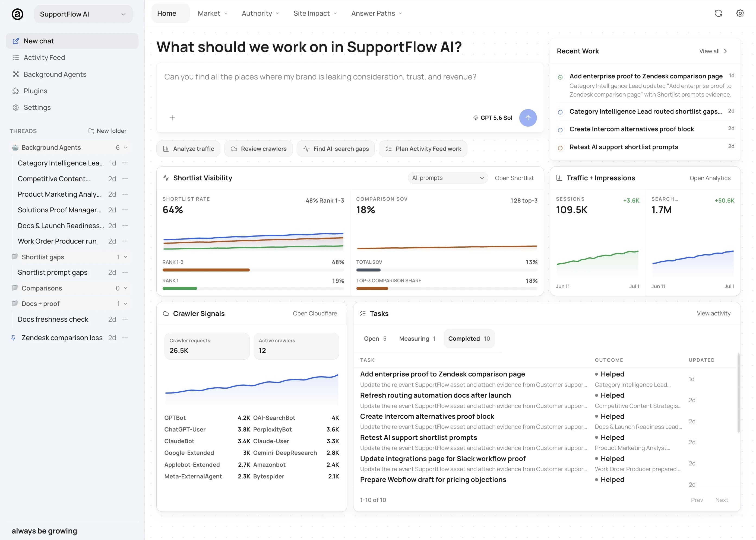Click the completed check icon for Add enterprise proof
This screenshot has height=540, width=756.
[560, 77]
